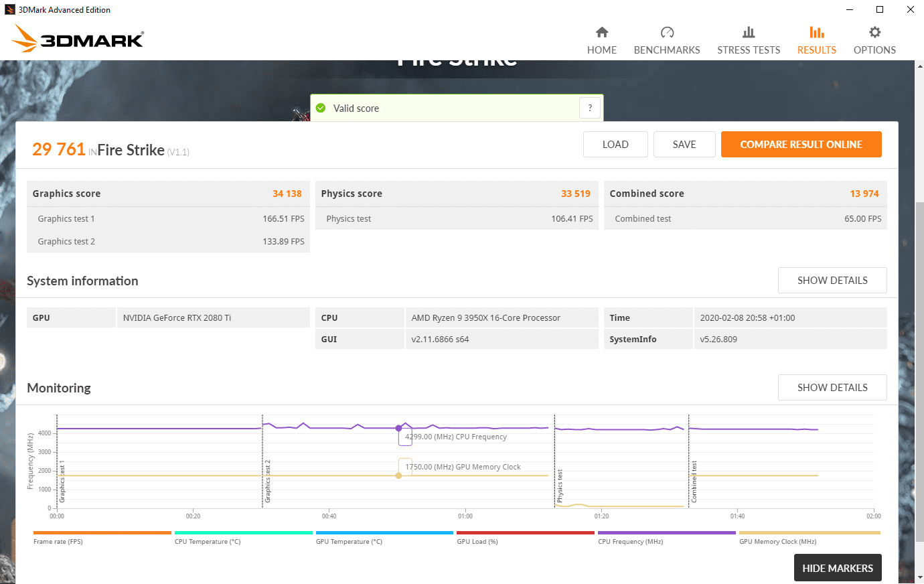
Task: Switch to the BENCHMARKS tab label
Action: pos(667,50)
